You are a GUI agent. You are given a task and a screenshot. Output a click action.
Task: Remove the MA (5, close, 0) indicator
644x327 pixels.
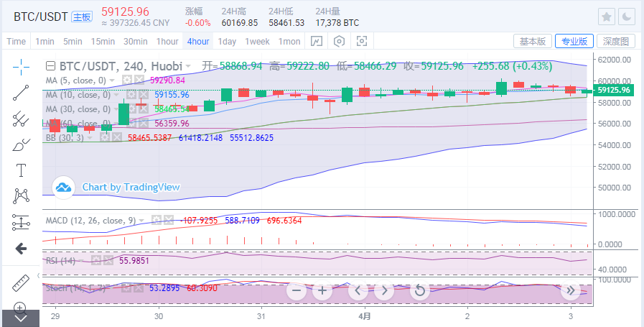tap(139, 80)
